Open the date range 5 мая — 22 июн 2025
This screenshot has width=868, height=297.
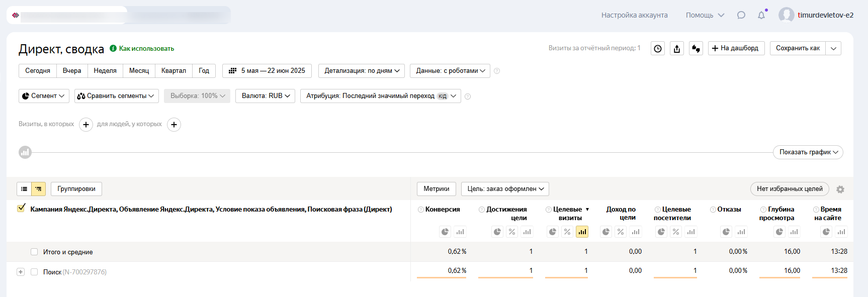[x=267, y=71]
